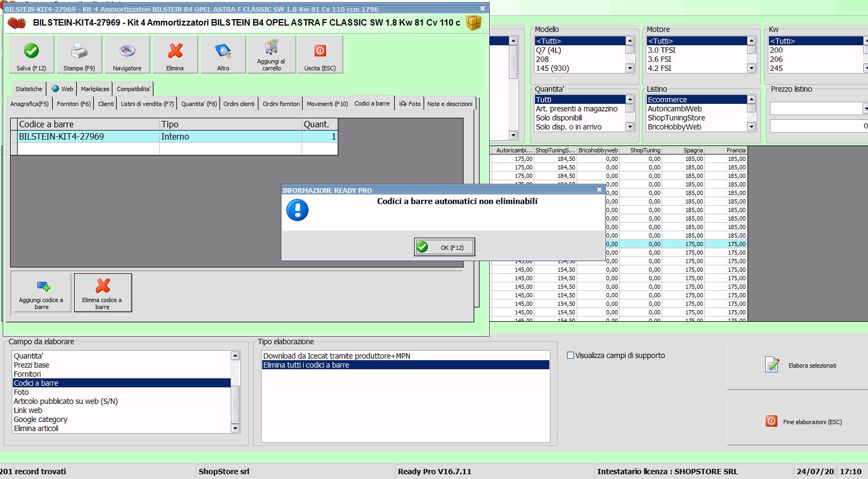Open Note e descrizioni tab
Image resolution: width=868 pixels, height=479 pixels.
[450, 104]
